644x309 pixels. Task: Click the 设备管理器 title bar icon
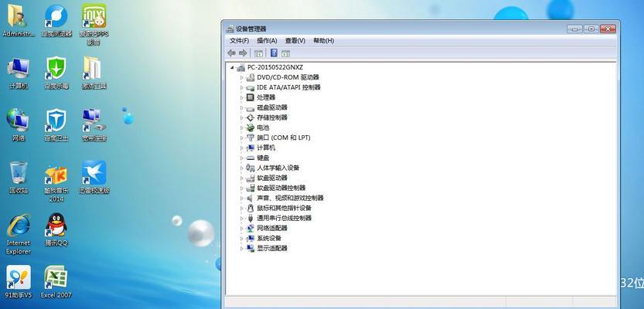pyautogui.click(x=230, y=29)
